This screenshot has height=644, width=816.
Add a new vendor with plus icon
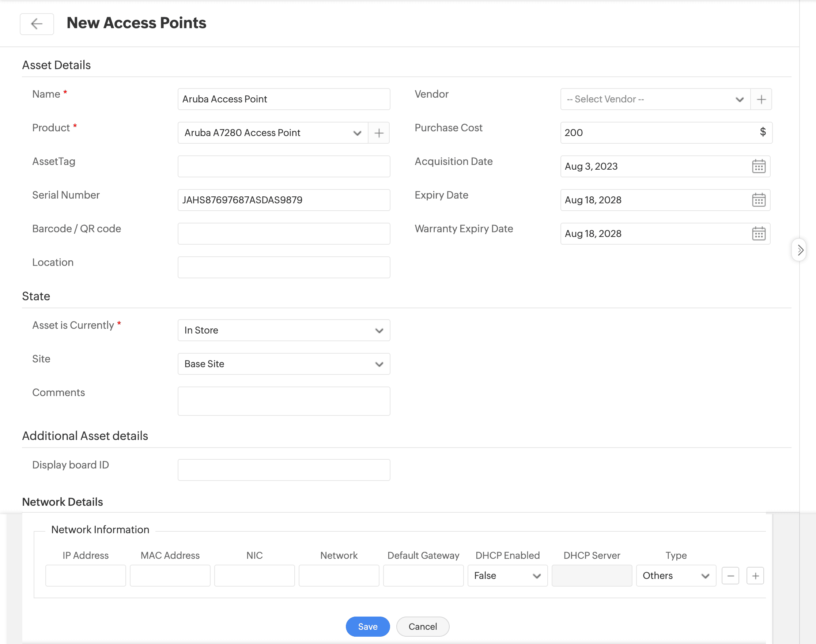(x=761, y=99)
